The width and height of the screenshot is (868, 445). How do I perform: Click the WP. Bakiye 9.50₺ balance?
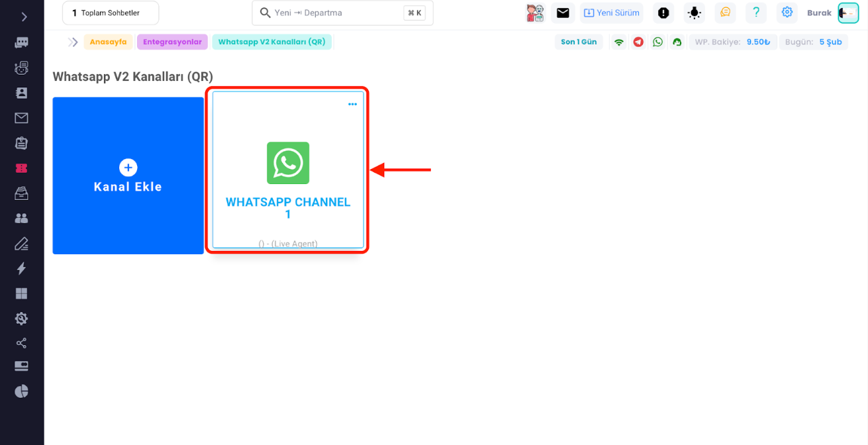(x=732, y=42)
